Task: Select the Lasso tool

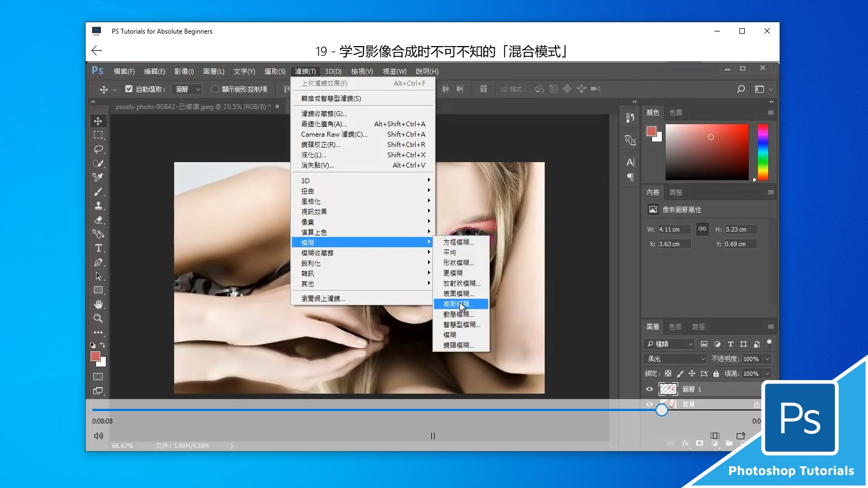Action: [98, 149]
